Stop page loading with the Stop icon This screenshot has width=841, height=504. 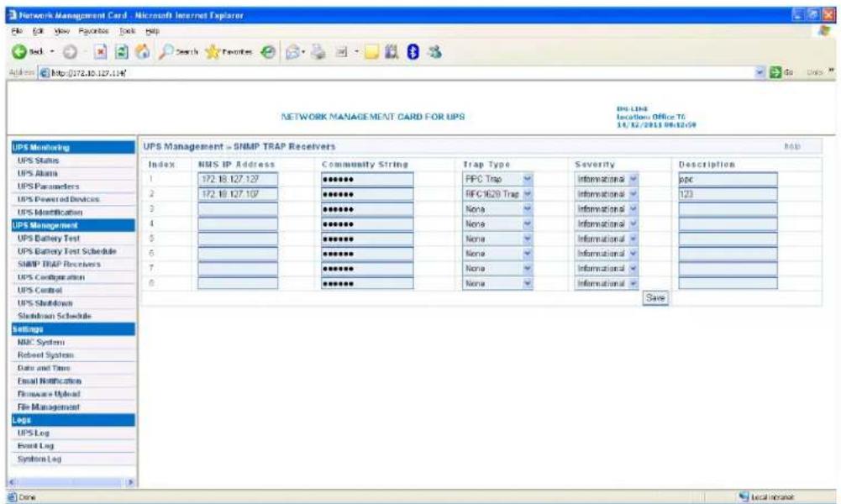(100, 52)
